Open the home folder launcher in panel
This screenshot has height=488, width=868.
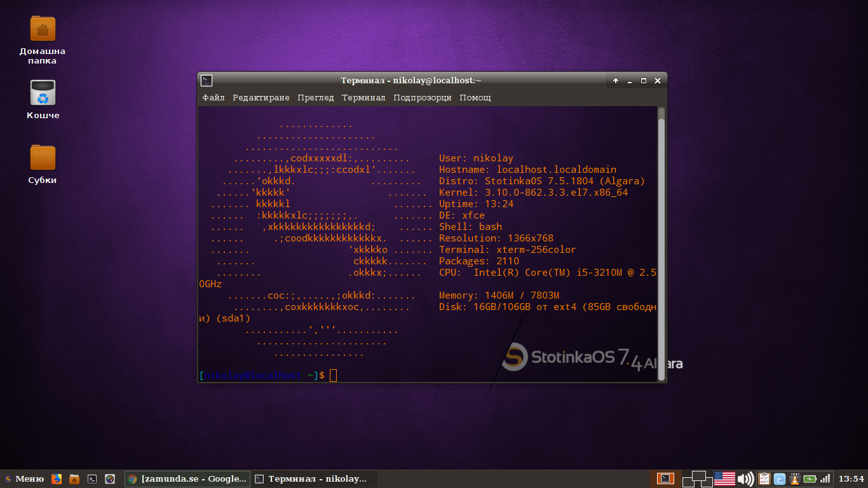point(74,479)
